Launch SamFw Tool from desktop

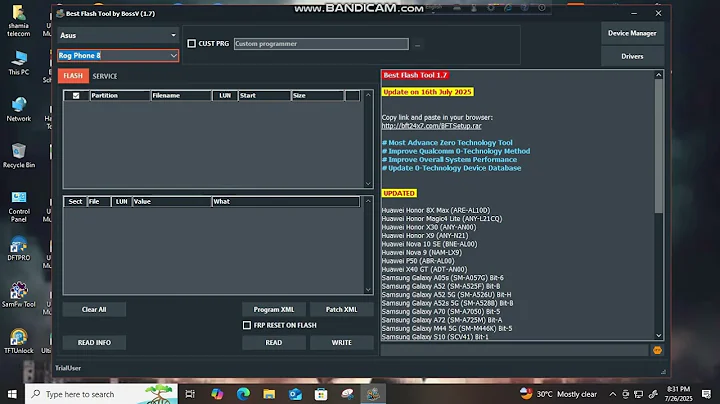coord(18,295)
